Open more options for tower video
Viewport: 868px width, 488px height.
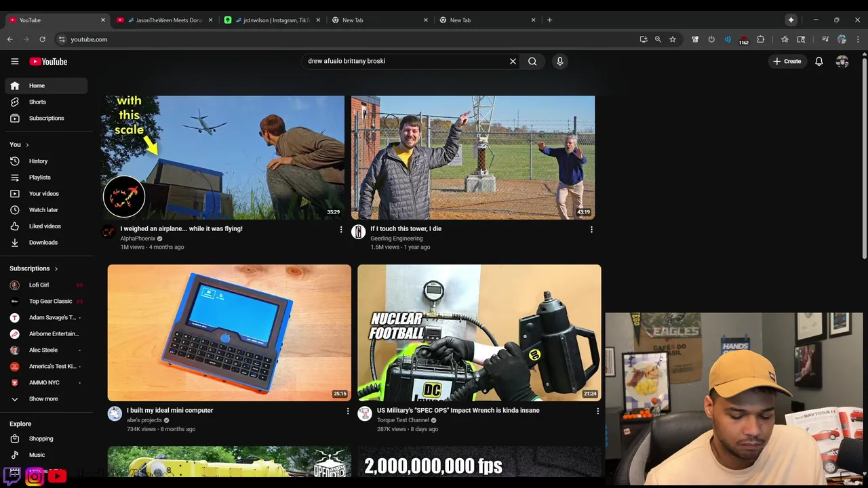point(591,230)
